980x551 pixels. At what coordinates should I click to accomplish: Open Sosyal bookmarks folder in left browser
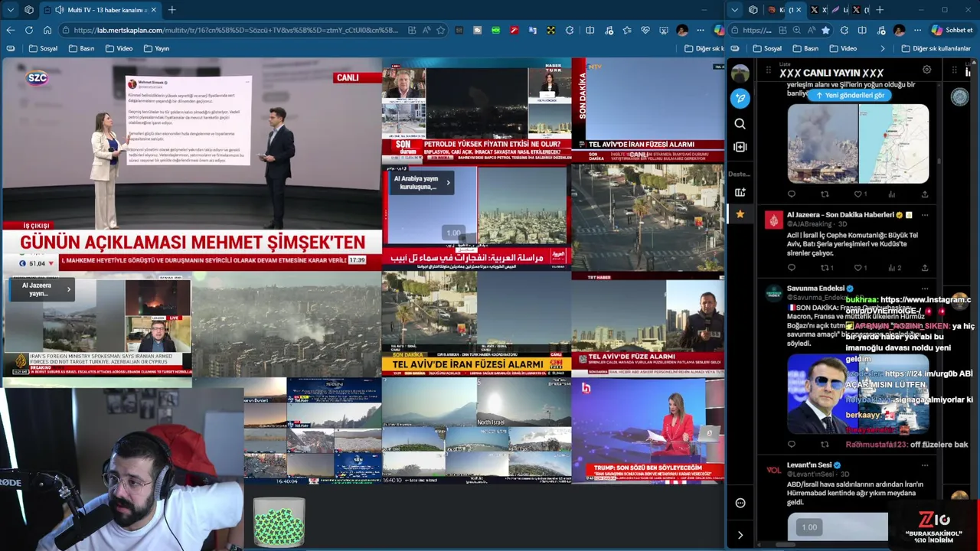43,48
